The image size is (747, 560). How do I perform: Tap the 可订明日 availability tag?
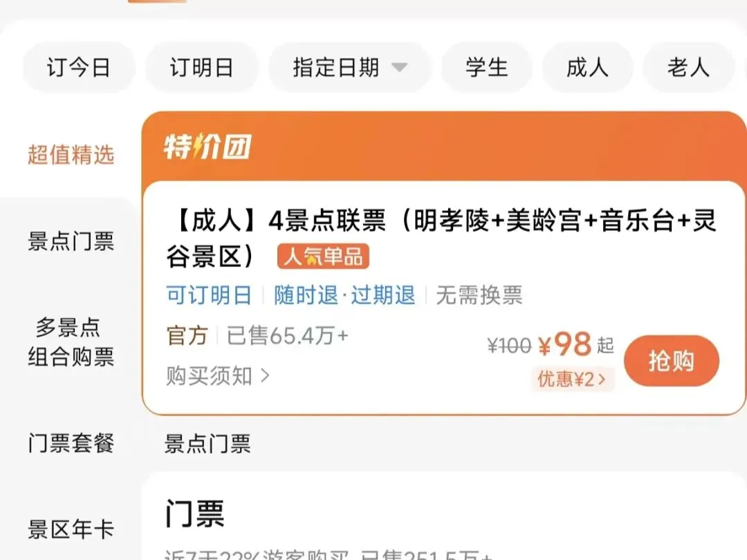[x=209, y=295]
